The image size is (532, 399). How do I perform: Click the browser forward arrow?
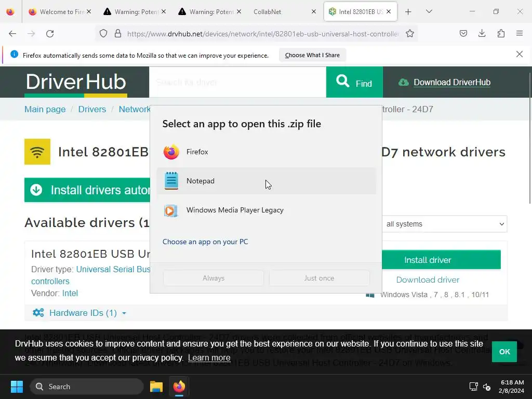(x=31, y=34)
